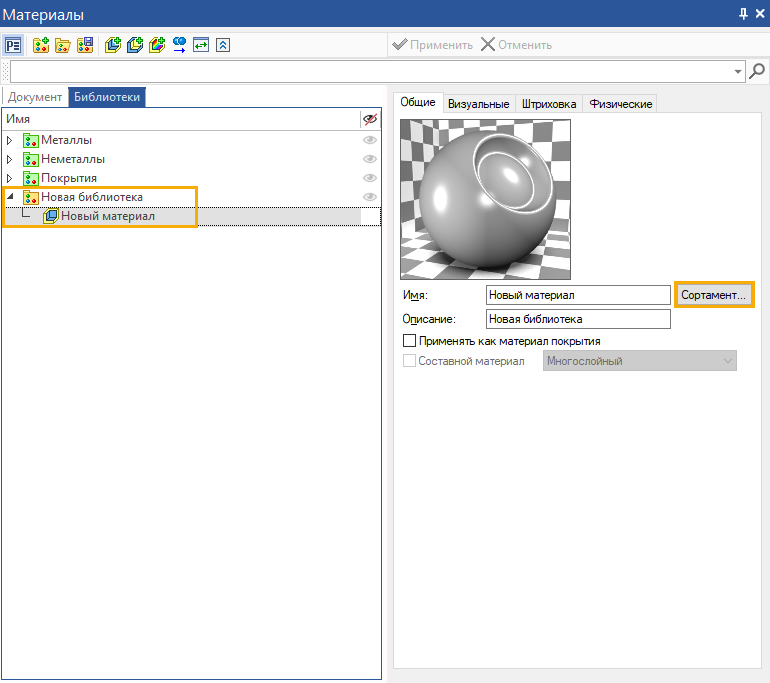Toggle visibility eye for Покрытия library
Screen dimensions: 770x683
370,178
